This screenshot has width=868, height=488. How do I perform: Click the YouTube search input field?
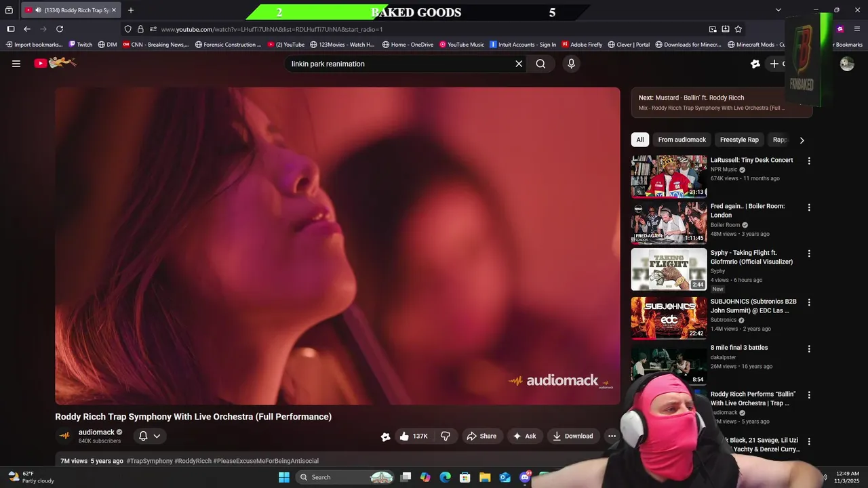(400, 64)
